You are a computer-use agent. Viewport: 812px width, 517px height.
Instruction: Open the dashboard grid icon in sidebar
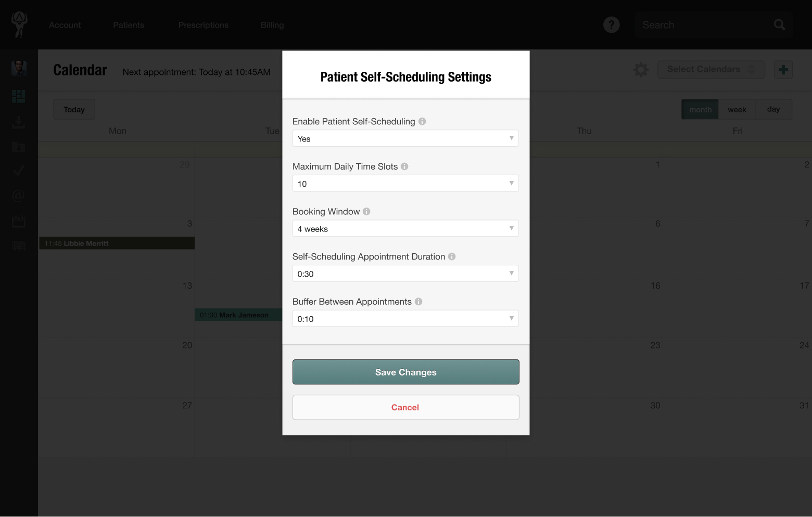coord(18,96)
